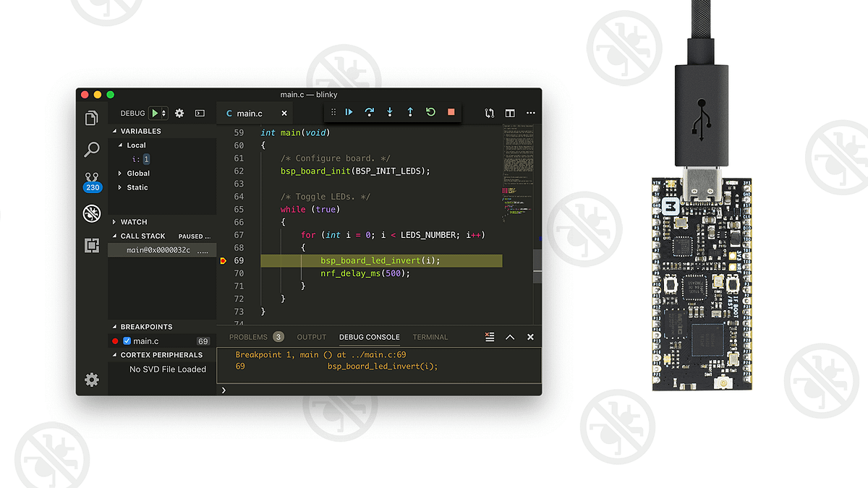This screenshot has height=488, width=868.
Task: Open the PROBLEMS tab showing 3 issues
Action: [x=249, y=336]
